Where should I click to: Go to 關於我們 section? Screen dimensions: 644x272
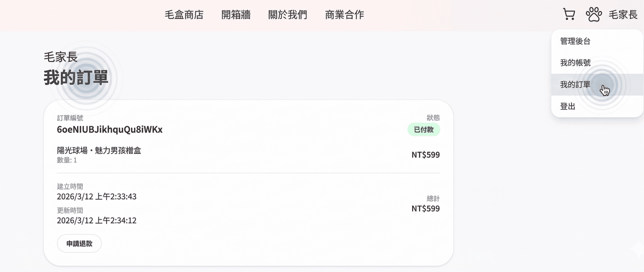(x=288, y=15)
